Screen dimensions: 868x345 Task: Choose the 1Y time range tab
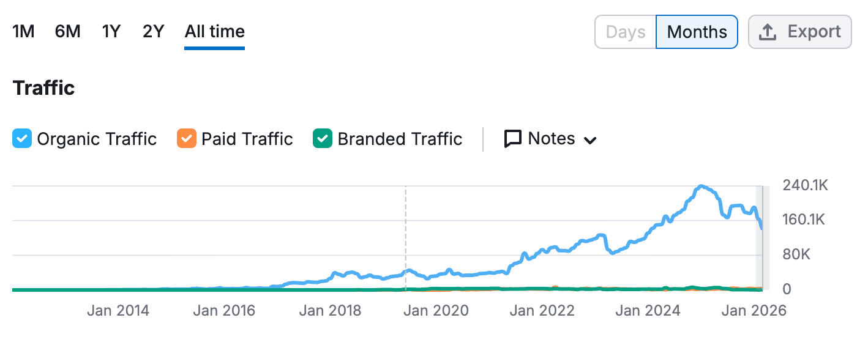point(111,31)
